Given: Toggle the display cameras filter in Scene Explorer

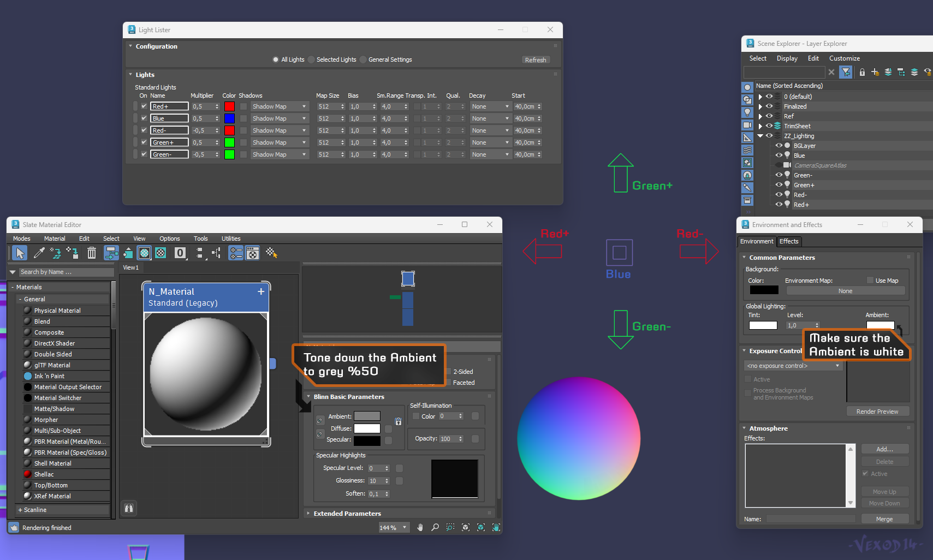Looking at the screenshot, I should tap(747, 125).
